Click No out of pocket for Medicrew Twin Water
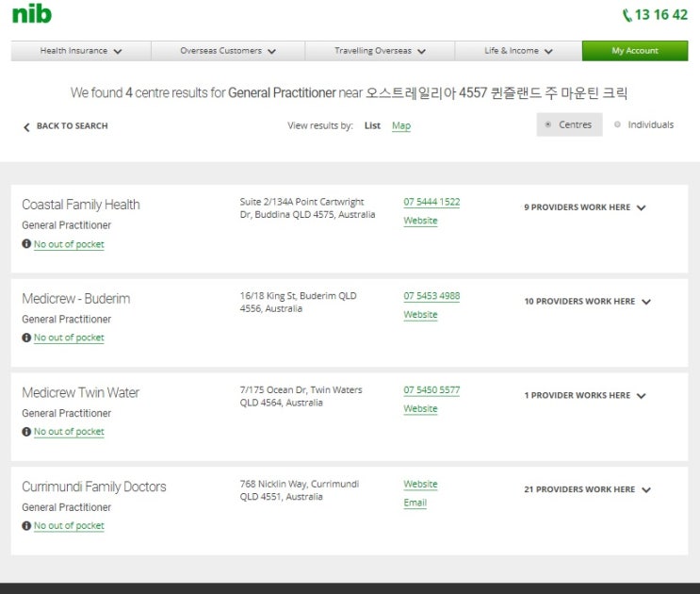The height and width of the screenshot is (594, 700). point(69,432)
